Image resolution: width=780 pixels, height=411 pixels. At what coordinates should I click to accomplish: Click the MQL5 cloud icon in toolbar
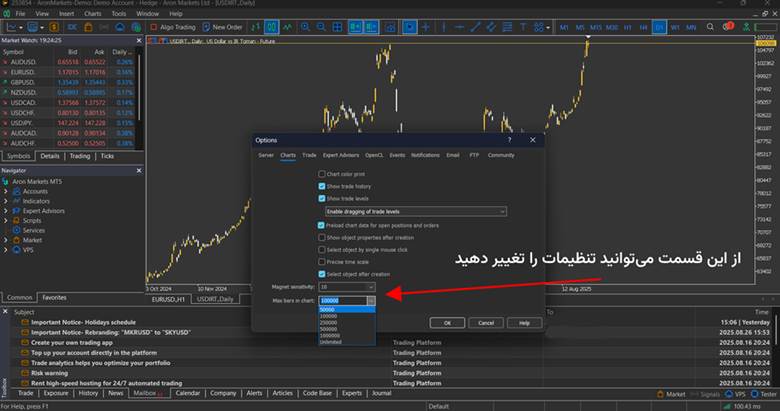(x=120, y=27)
